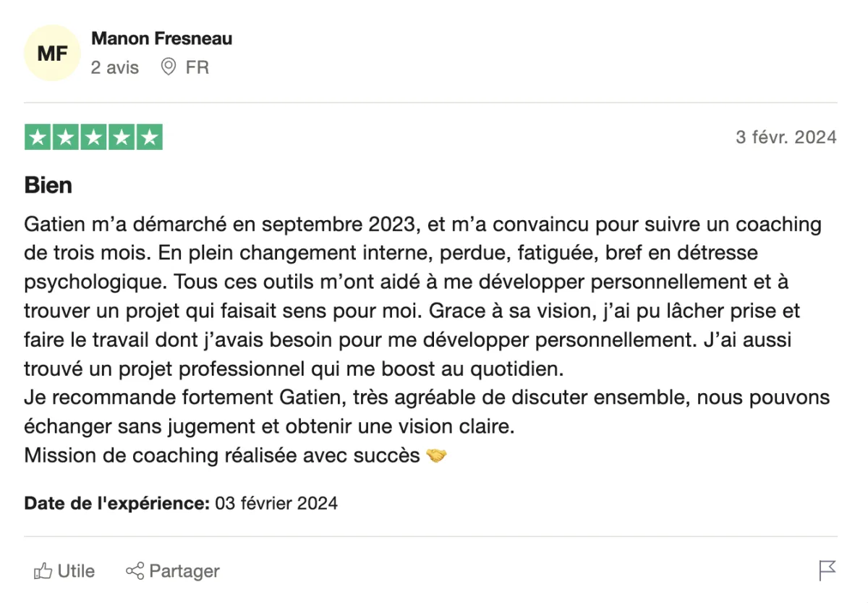Click the thumbs-up Utile icon
The width and height of the screenshot is (868, 603).
pos(42,571)
